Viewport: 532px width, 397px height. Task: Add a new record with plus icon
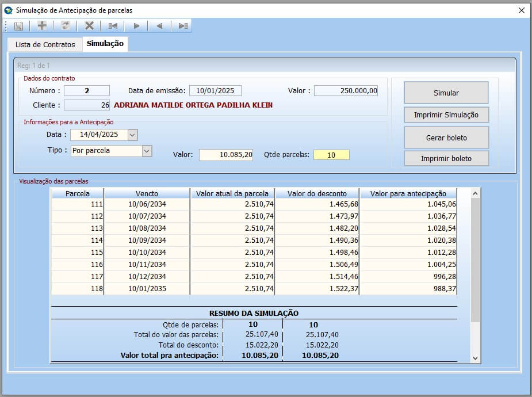(42, 26)
